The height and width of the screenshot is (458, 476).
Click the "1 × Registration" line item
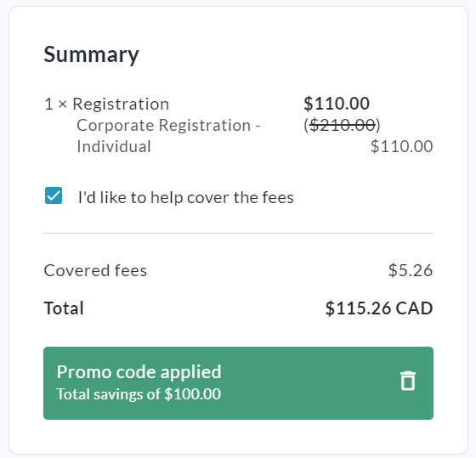click(106, 105)
